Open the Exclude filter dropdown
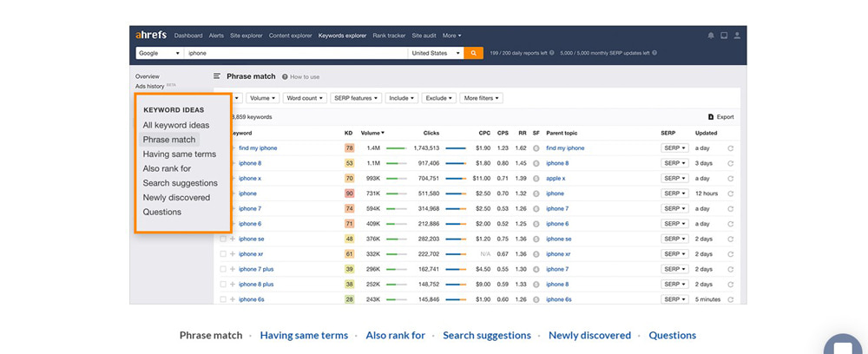Screen dimensions: 868x354 (439, 98)
